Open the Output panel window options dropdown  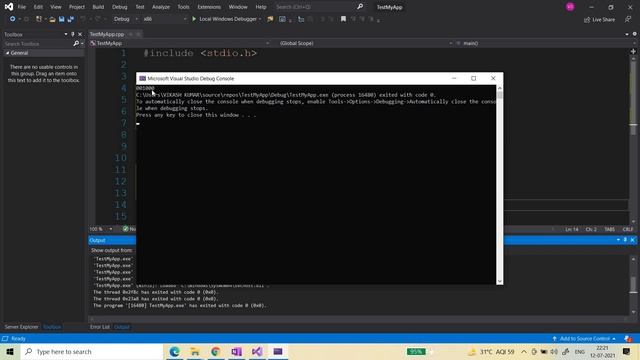[x=618, y=240]
